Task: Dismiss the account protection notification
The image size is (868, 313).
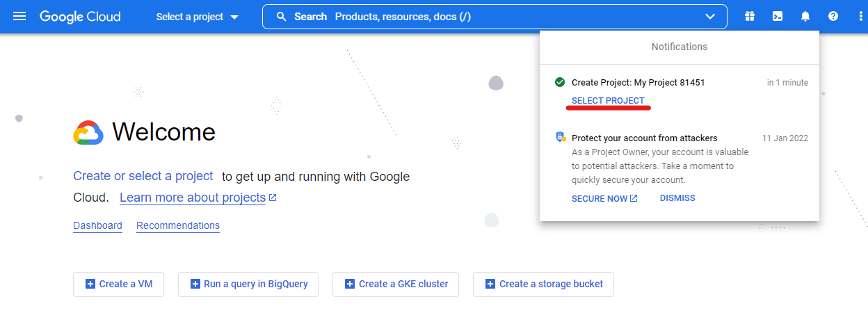Action: pyautogui.click(x=677, y=198)
